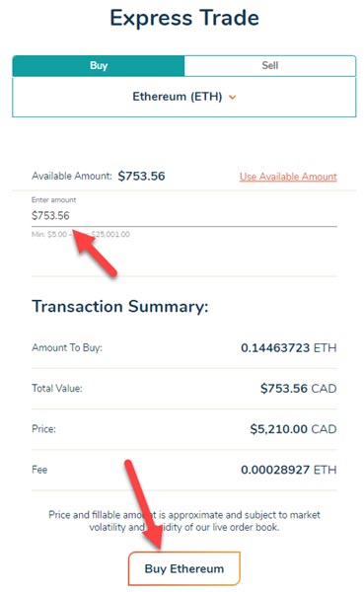The width and height of the screenshot is (364, 592).
Task: Click the market volatility disclaimer text
Action: click(x=184, y=521)
